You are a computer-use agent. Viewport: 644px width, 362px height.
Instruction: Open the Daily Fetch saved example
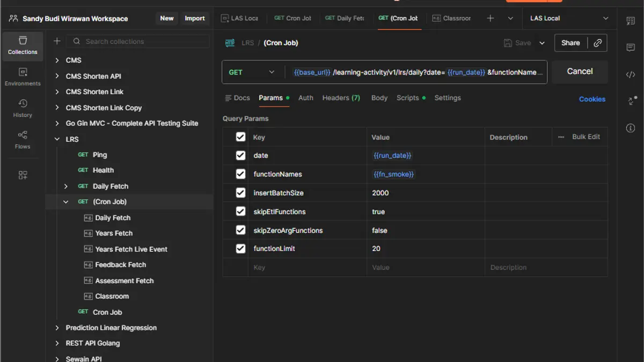113,218
